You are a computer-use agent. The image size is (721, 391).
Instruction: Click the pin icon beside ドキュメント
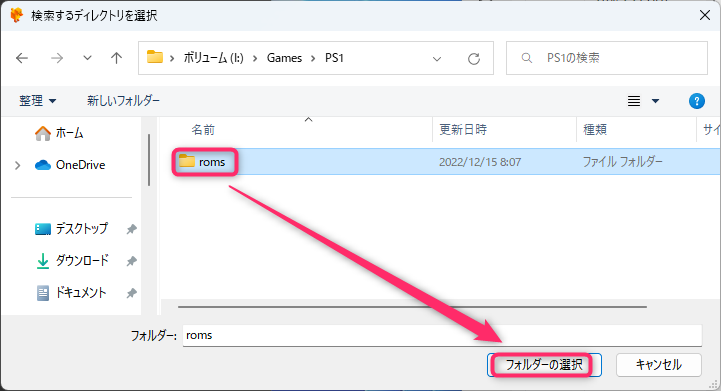tap(132, 293)
